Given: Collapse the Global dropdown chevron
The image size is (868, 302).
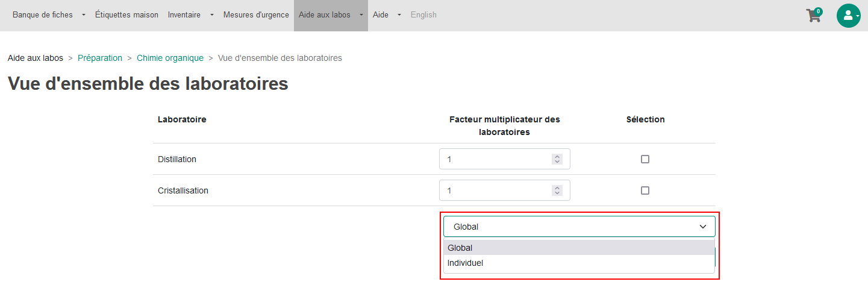Looking at the screenshot, I should [x=703, y=227].
